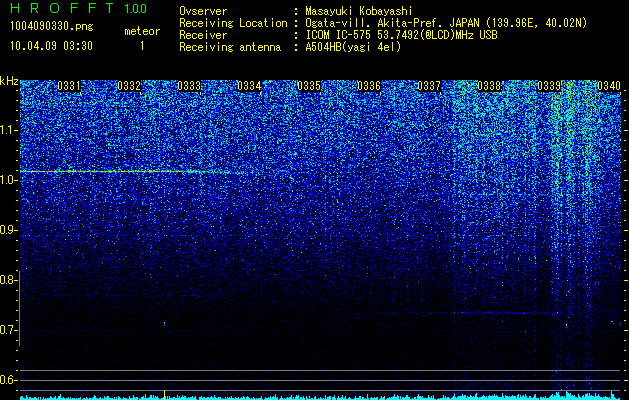Click the 0335 time marker

[309, 86]
